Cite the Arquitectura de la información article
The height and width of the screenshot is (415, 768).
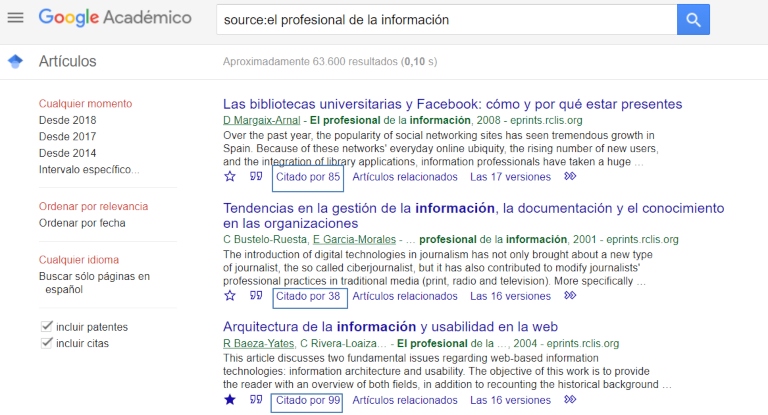click(256, 400)
